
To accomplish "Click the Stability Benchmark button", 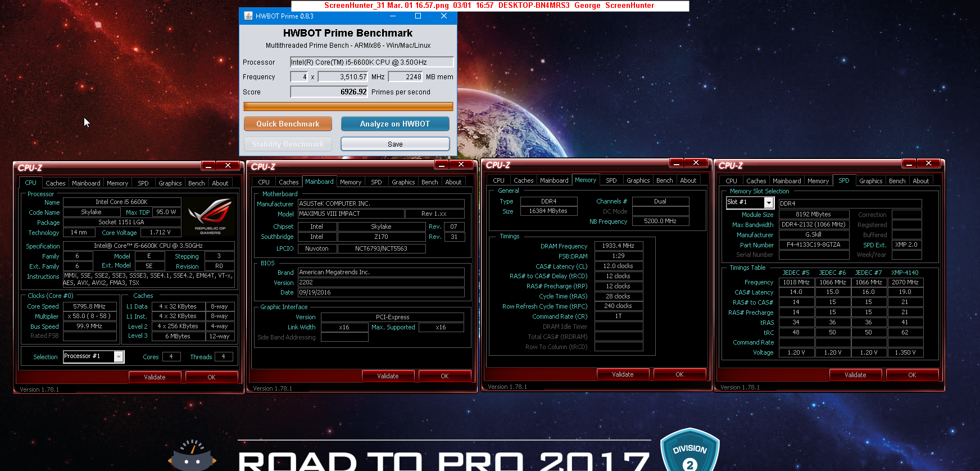I will (x=288, y=144).
